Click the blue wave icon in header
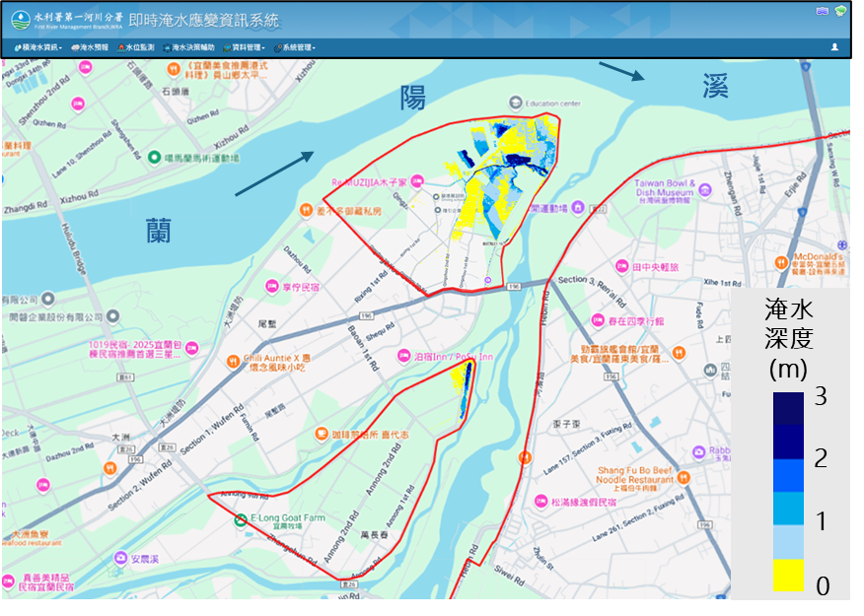This screenshot has width=864, height=616. (x=822, y=11)
